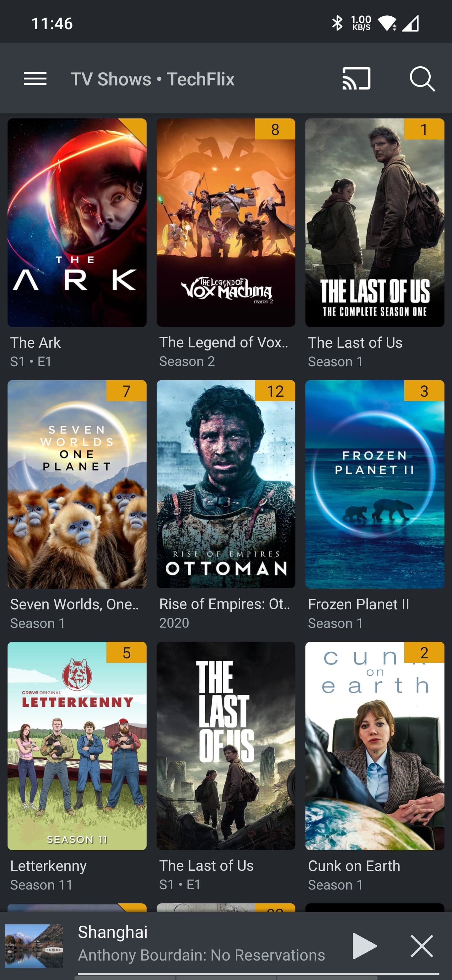Viewport: 452px width, 980px height.
Task: Open the hamburger navigation menu
Action: coord(35,79)
